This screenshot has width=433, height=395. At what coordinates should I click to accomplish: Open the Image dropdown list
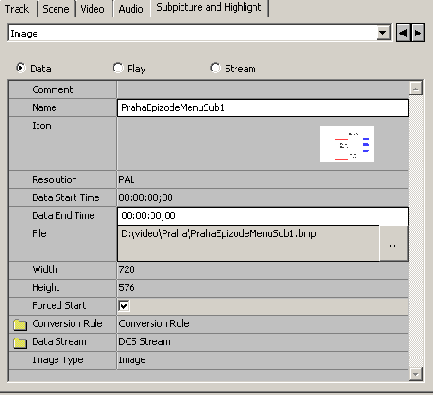[x=384, y=33]
